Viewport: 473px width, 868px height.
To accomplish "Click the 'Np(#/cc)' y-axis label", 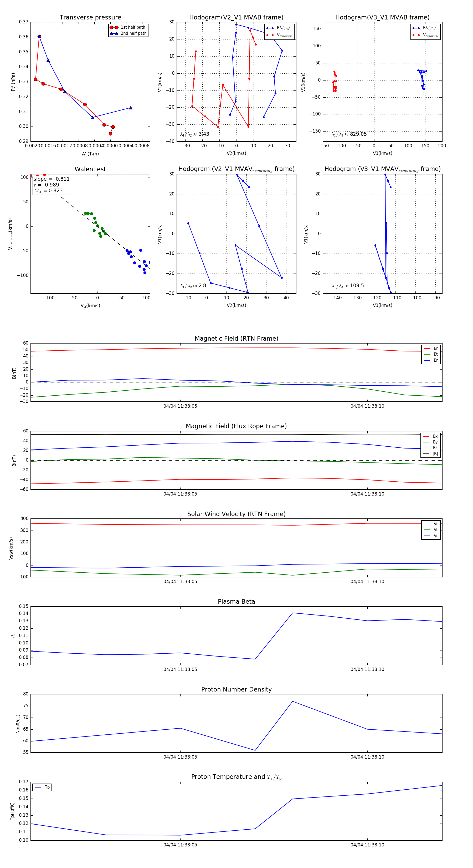I will 18,724.
